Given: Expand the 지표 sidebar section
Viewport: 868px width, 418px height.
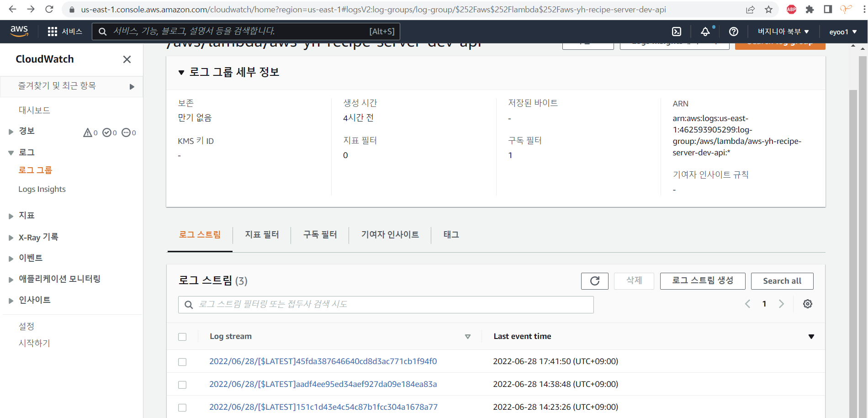Looking at the screenshot, I should pyautogui.click(x=11, y=216).
